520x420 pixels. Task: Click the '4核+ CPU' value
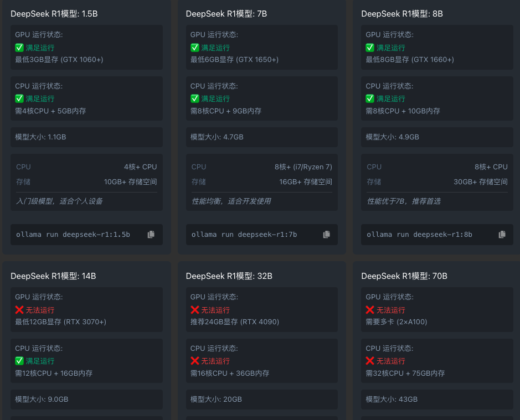click(141, 167)
